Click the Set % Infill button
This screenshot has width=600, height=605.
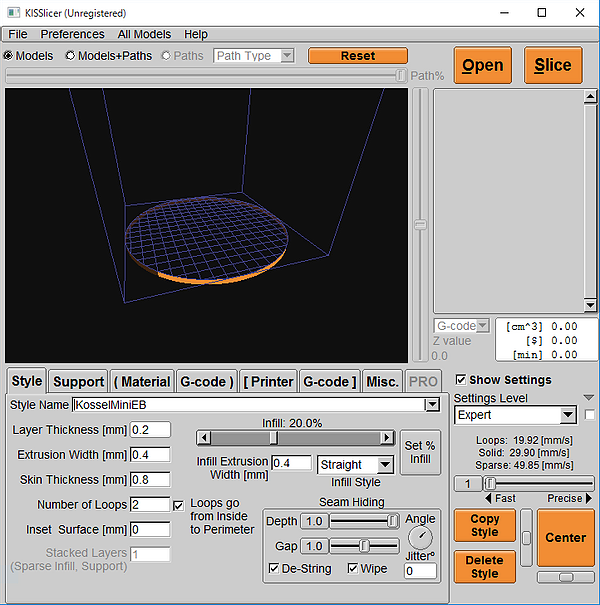pyautogui.click(x=420, y=452)
